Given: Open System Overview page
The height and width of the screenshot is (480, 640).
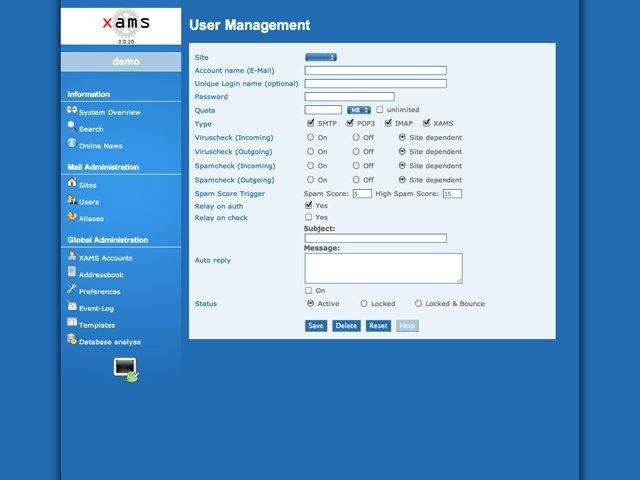Looking at the screenshot, I should tap(110, 112).
